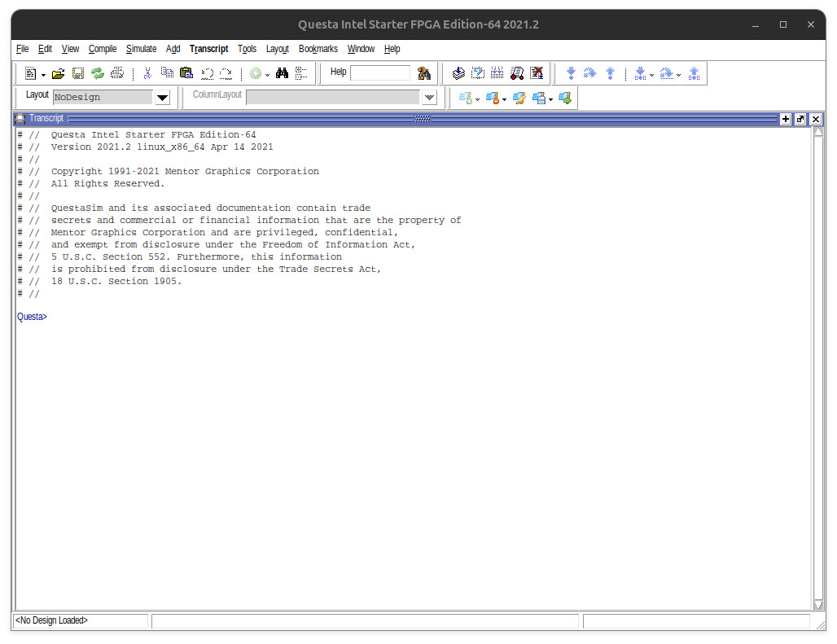Click the Step Into blue arrow icon

(x=571, y=73)
